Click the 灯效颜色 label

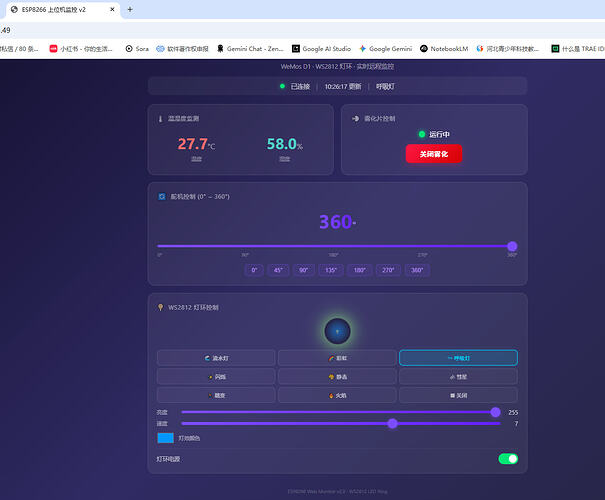click(x=189, y=438)
